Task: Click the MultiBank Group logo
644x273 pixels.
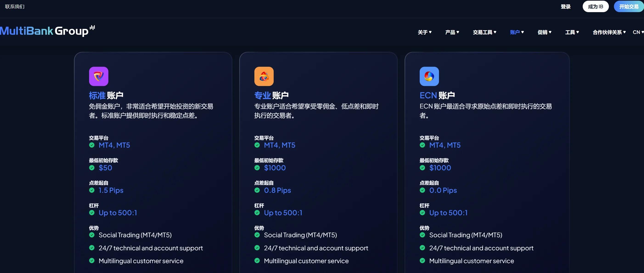Action: [x=47, y=31]
